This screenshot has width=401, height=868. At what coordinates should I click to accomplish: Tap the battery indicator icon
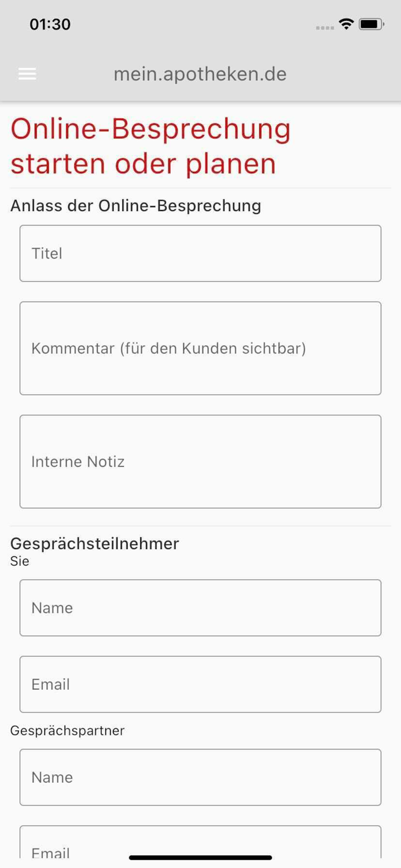coord(371,24)
